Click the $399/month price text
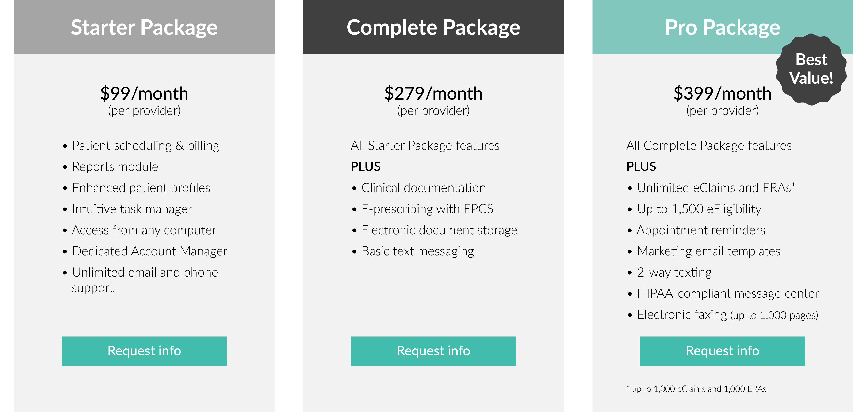Screen dimensions: 868x412 [723, 93]
